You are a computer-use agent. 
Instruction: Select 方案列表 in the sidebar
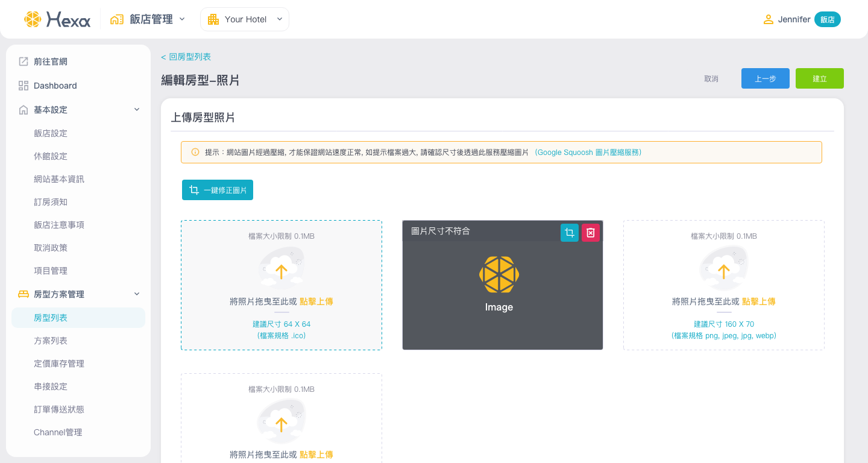tap(51, 341)
